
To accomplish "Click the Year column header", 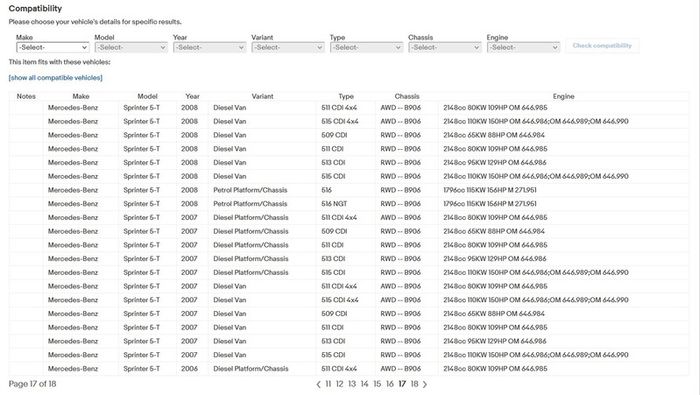I will [192, 96].
